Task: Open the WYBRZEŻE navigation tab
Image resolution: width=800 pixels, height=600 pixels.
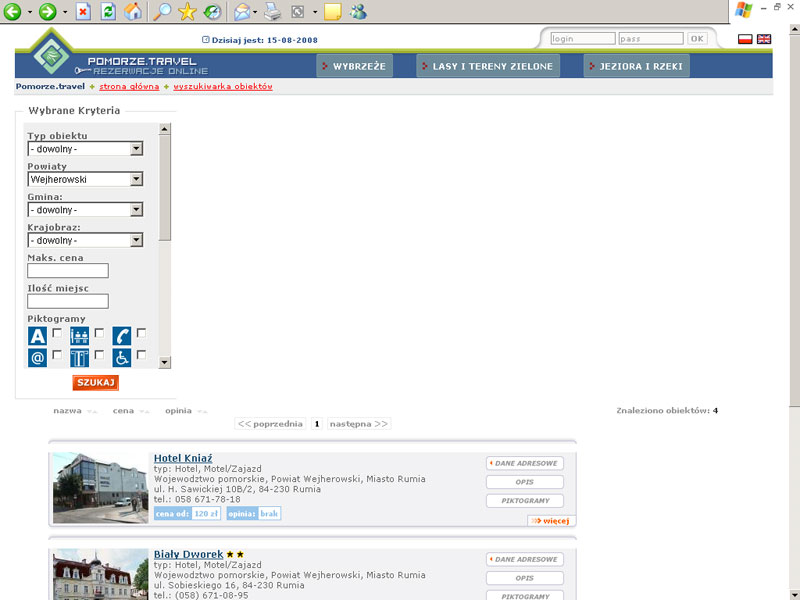Action: point(355,66)
